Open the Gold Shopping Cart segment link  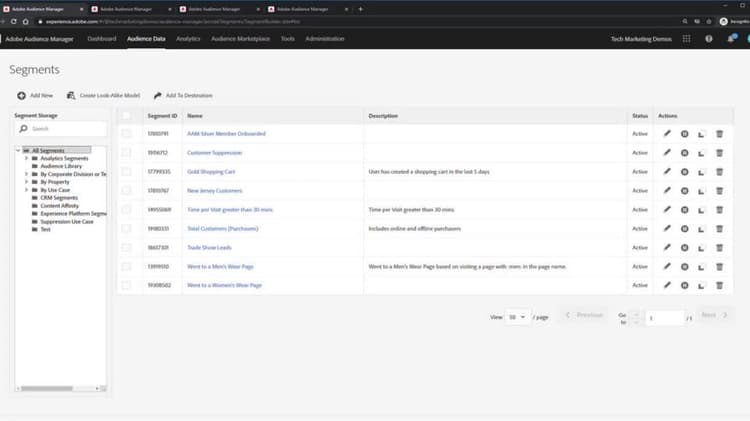tap(211, 172)
